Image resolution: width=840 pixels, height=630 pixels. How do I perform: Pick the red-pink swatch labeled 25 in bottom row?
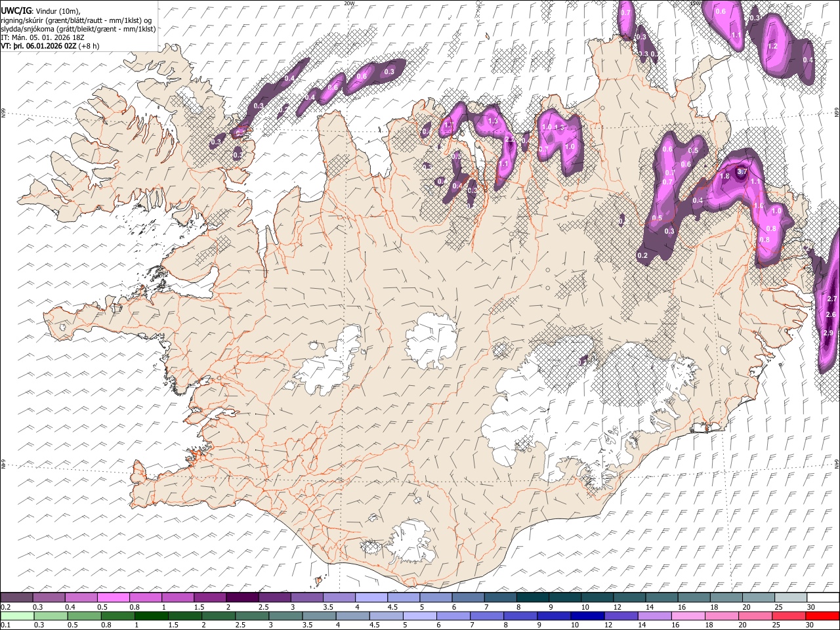pyautogui.click(x=789, y=615)
